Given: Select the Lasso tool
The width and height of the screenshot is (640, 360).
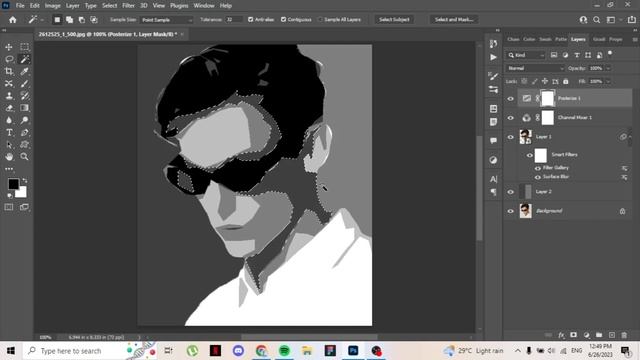Looking at the screenshot, I should 9,59.
